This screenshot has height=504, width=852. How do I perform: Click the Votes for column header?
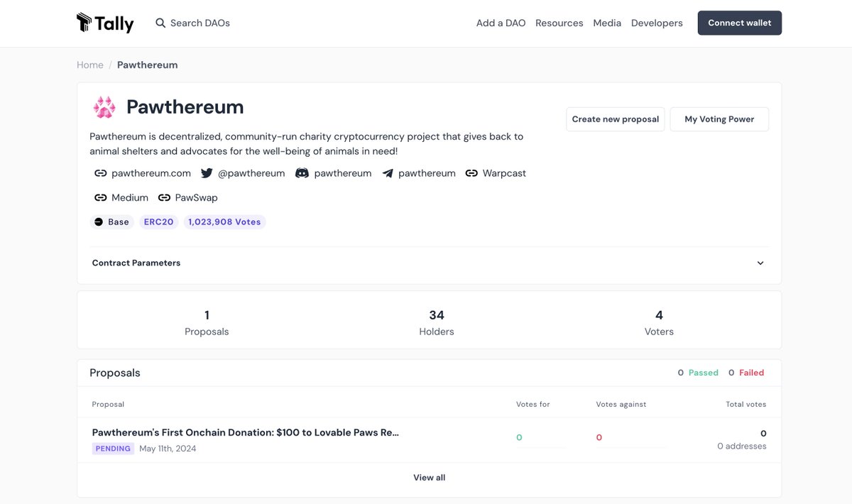tap(533, 405)
